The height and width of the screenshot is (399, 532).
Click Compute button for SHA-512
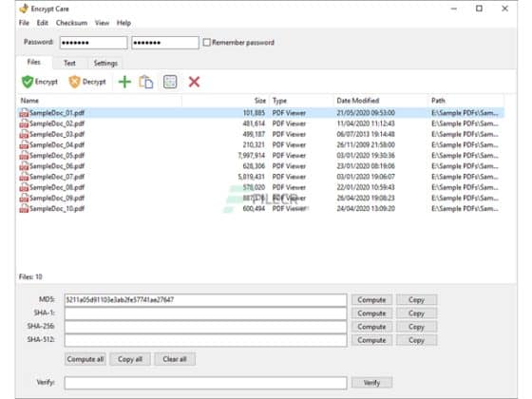pyautogui.click(x=371, y=340)
